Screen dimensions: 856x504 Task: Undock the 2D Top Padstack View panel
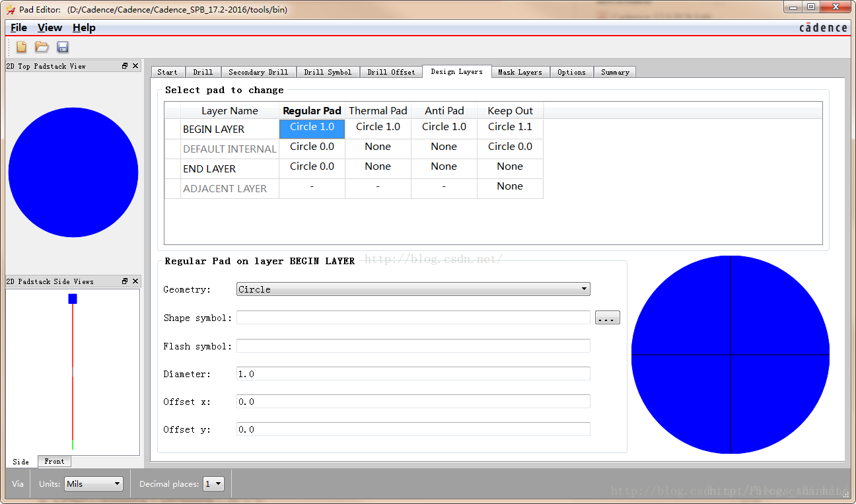[125, 66]
